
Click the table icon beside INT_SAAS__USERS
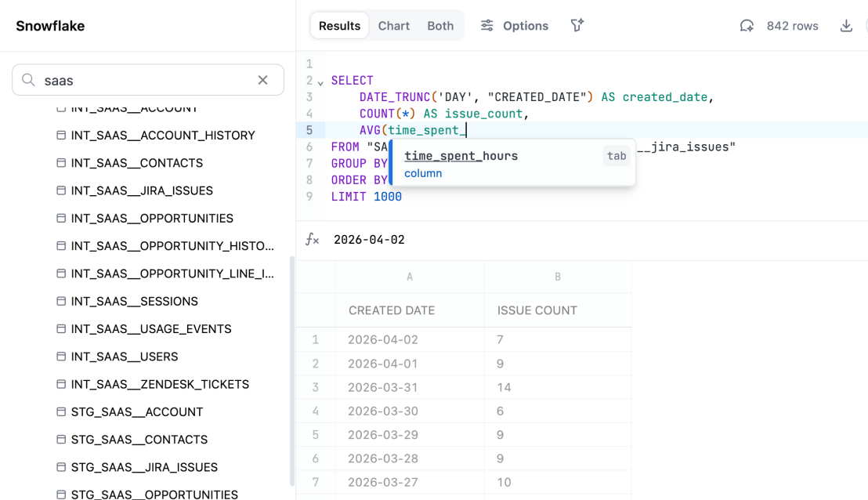point(61,357)
